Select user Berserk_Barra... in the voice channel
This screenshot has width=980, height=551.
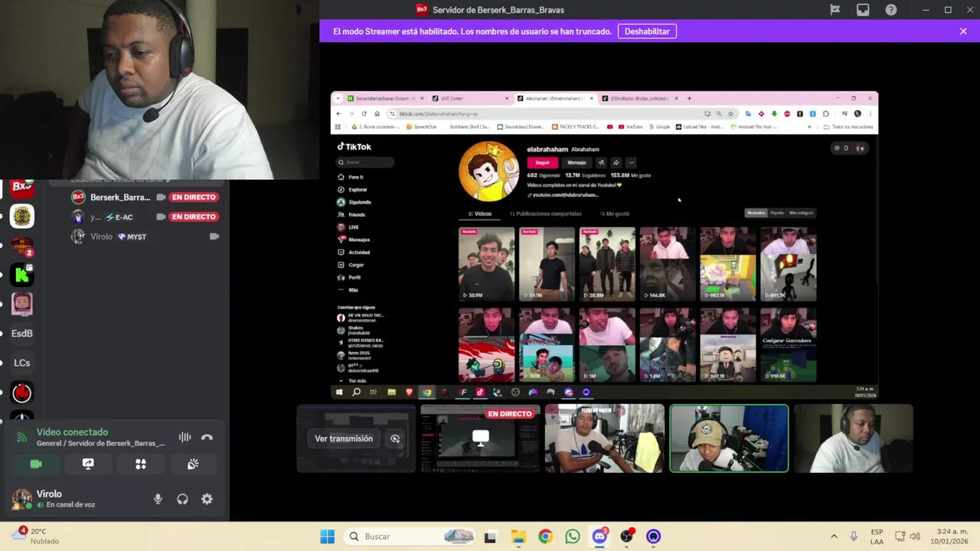click(119, 197)
